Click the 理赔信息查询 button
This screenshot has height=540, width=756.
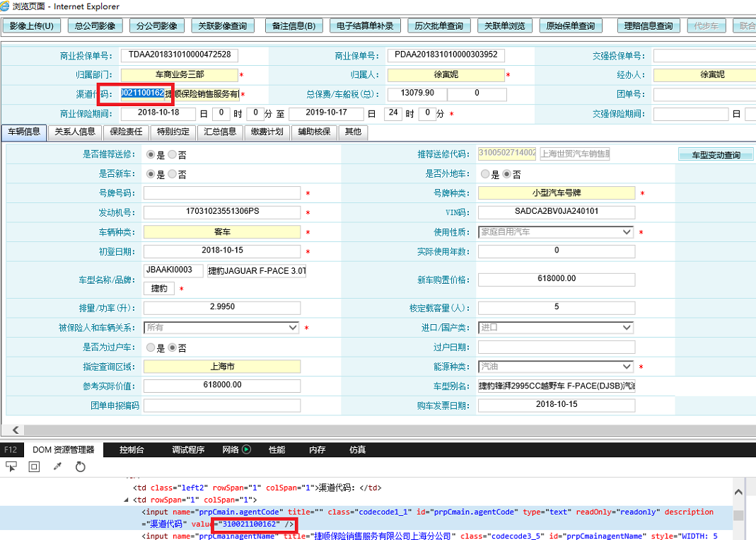(x=648, y=26)
